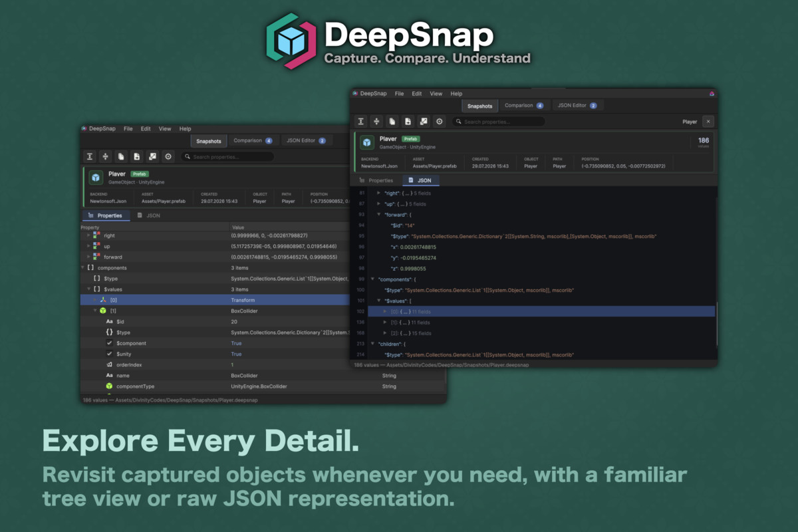Viewport: 798px width, 532px height.
Task: Click the curly braces icon beside $type under [1]
Action: [109, 332]
